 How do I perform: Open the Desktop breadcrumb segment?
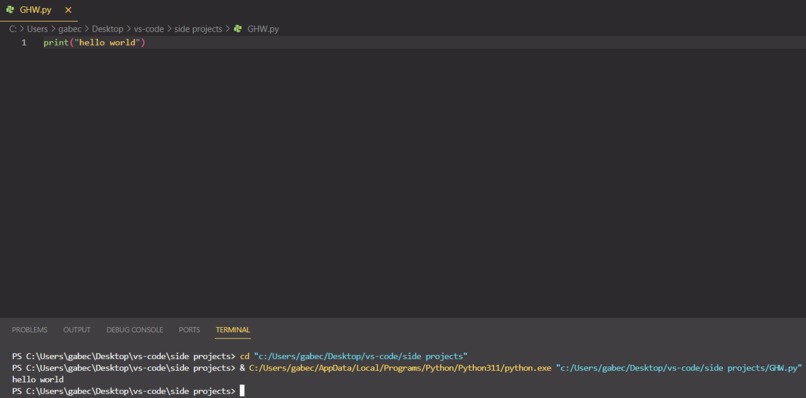[107, 29]
